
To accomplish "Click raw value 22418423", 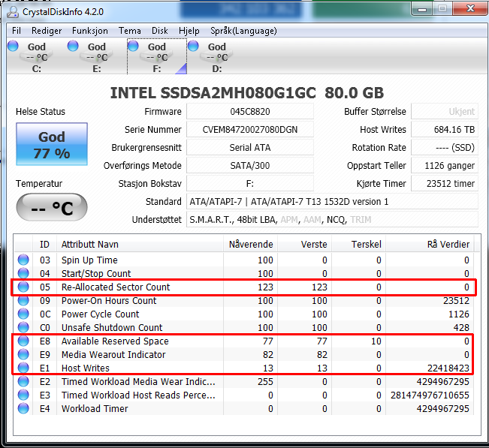I will click(448, 368).
